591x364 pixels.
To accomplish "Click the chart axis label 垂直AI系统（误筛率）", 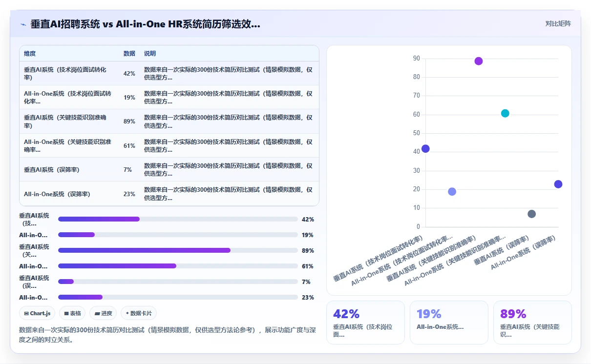I will click(503, 250).
